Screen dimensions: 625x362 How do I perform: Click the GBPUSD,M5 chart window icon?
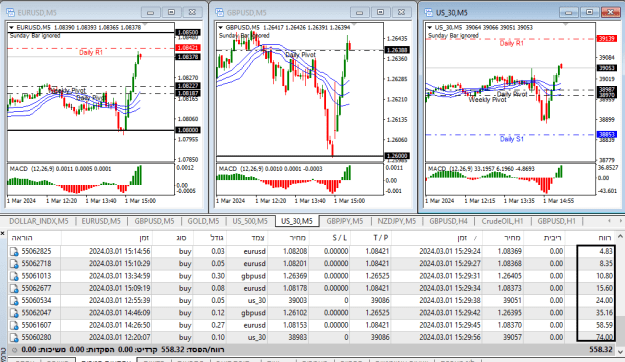(x=220, y=12)
